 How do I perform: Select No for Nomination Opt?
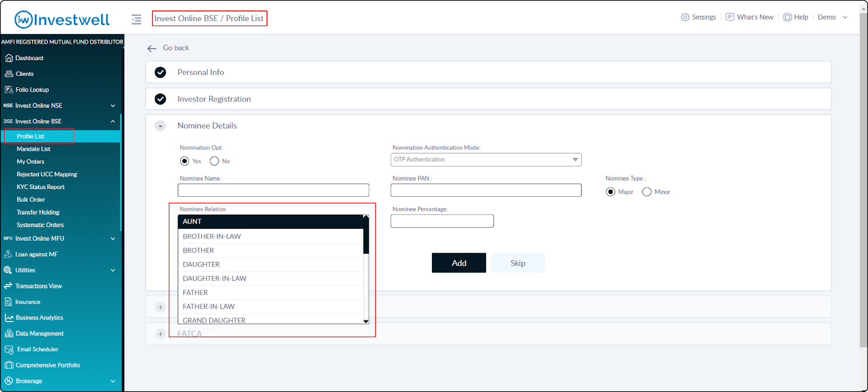pyautogui.click(x=214, y=161)
